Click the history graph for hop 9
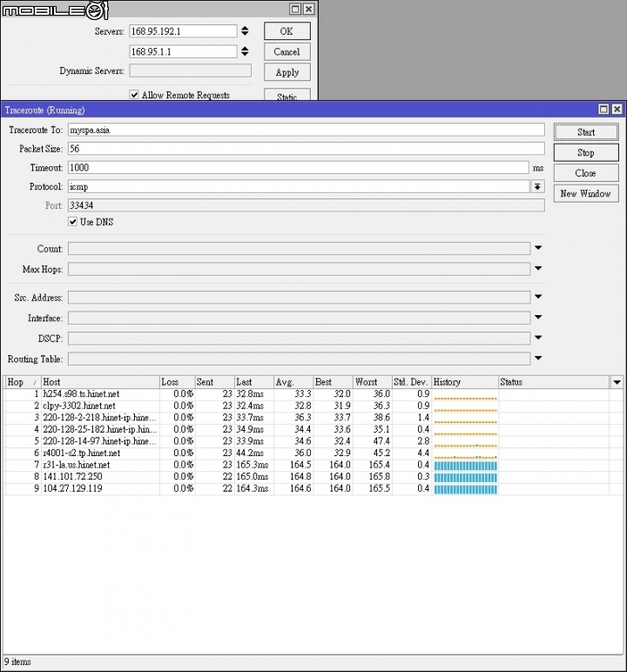The image size is (627, 672). [x=465, y=489]
